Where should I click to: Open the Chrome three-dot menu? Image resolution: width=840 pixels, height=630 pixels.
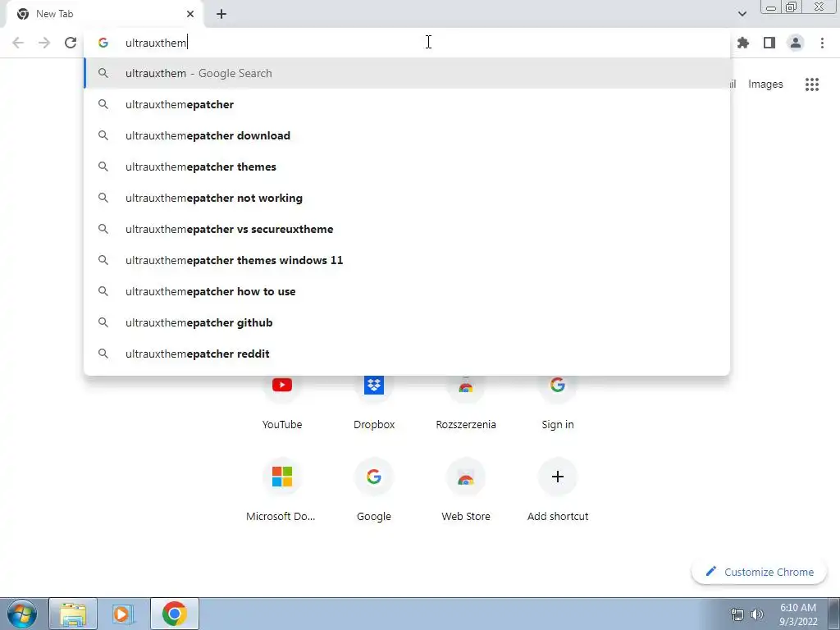pos(822,43)
